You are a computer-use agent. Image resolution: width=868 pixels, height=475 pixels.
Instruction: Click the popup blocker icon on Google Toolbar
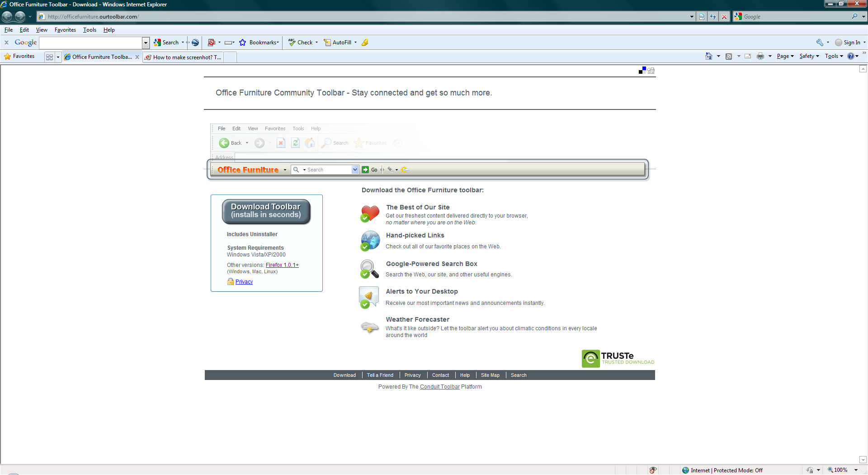211,43
